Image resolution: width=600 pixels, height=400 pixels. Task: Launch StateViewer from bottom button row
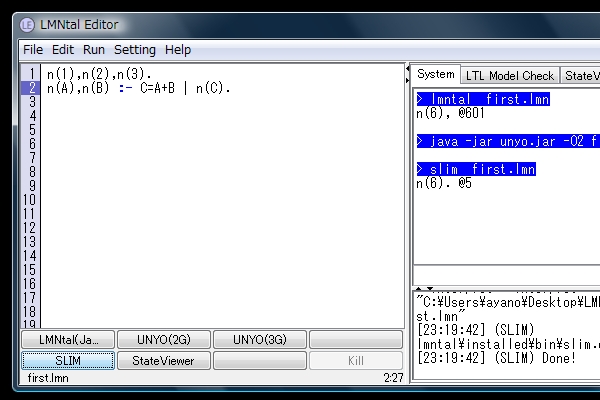click(x=164, y=360)
